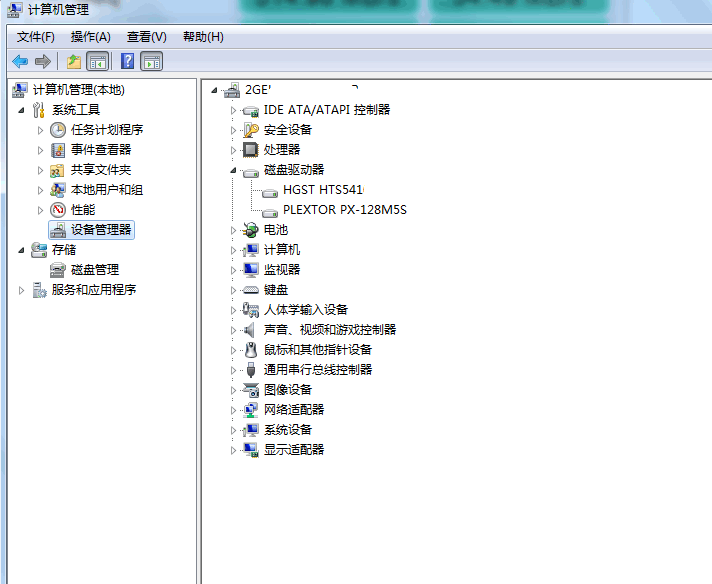The image size is (712, 584).
Task: Expand the 性能 node arrow
Action: coord(40,210)
